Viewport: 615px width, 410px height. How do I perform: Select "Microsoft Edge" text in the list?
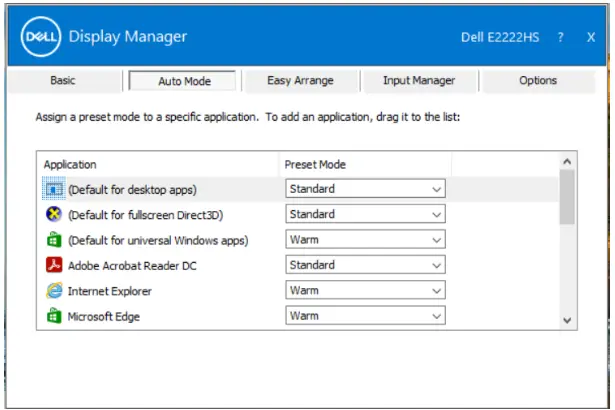104,317
